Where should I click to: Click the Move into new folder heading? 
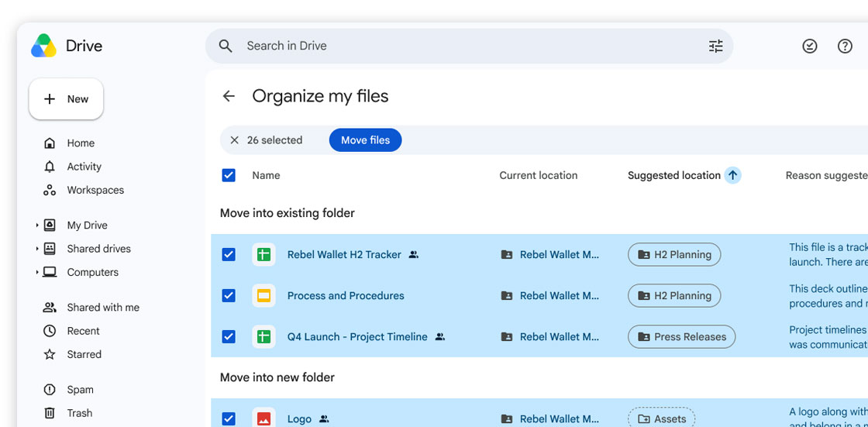277,377
